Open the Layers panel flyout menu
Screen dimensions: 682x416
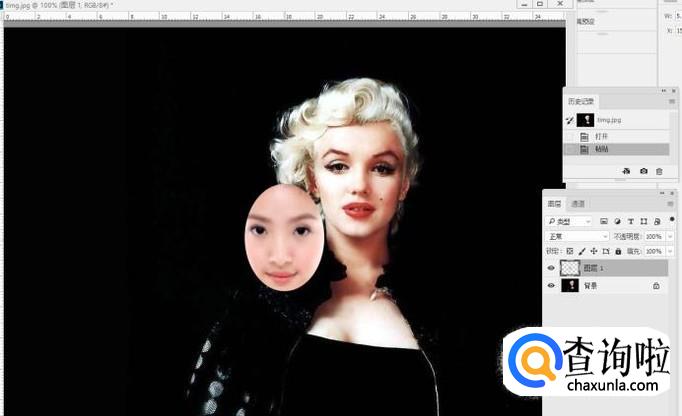point(670,204)
